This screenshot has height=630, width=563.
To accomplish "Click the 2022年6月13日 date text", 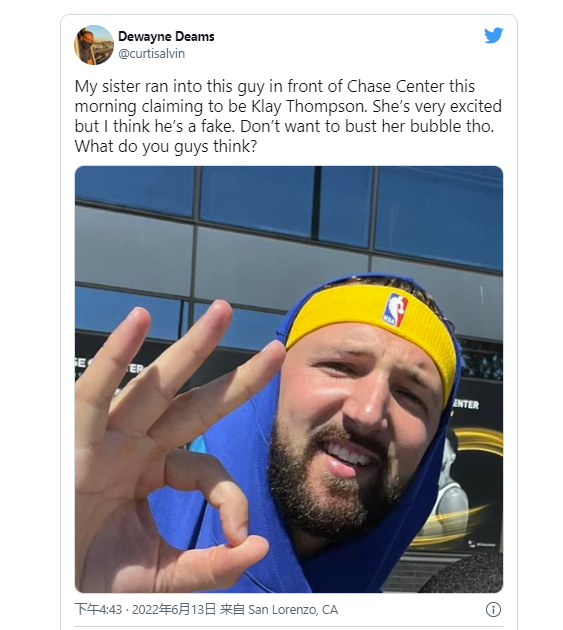I will (x=174, y=610).
